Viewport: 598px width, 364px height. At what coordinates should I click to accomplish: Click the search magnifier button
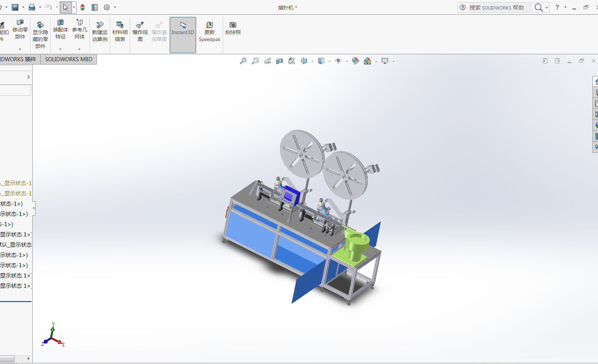(x=538, y=8)
